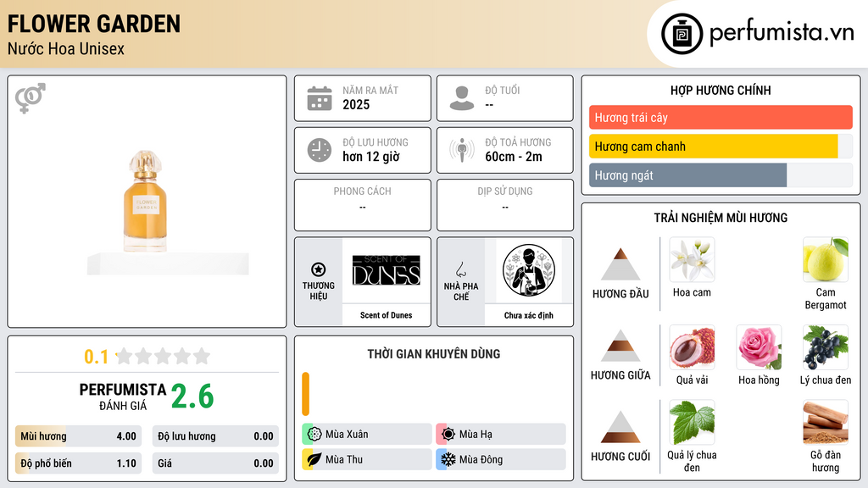This screenshot has height=488, width=868.
Task: Click the Nước Hoa Unisex subtitle
Action: tap(66, 48)
